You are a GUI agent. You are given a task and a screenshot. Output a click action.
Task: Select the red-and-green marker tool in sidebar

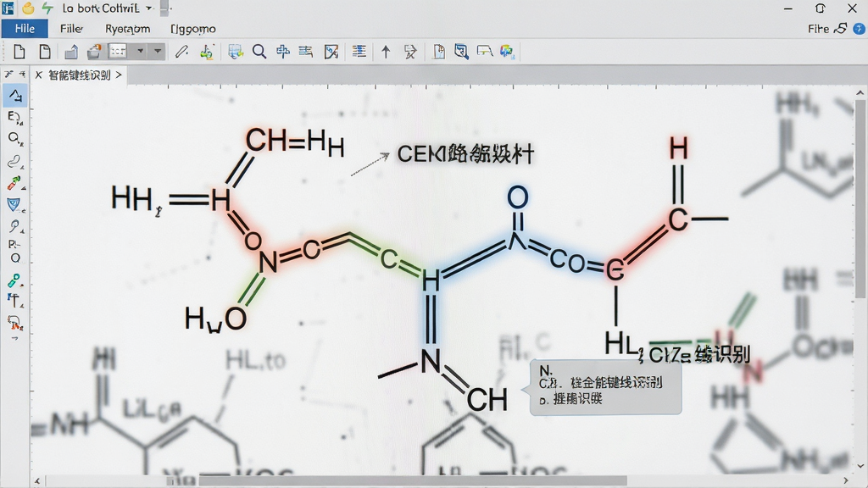14,183
